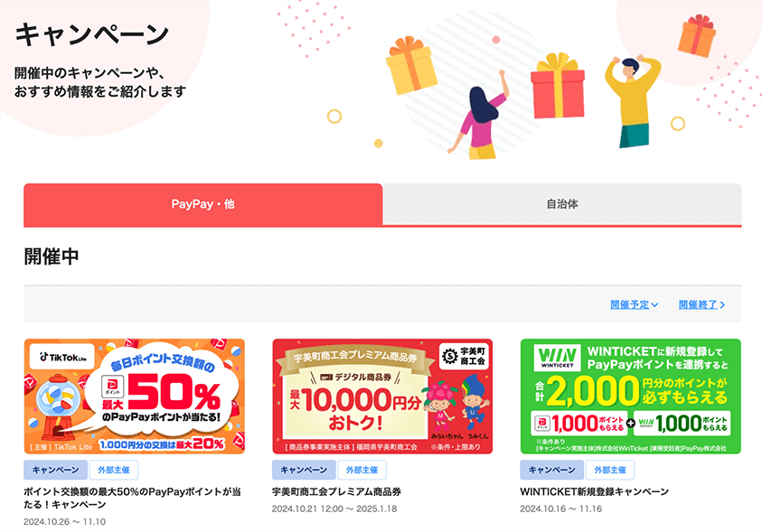The height and width of the screenshot is (532, 762).
Task: Click the WINTICKET logo icon
Action: pos(557,358)
